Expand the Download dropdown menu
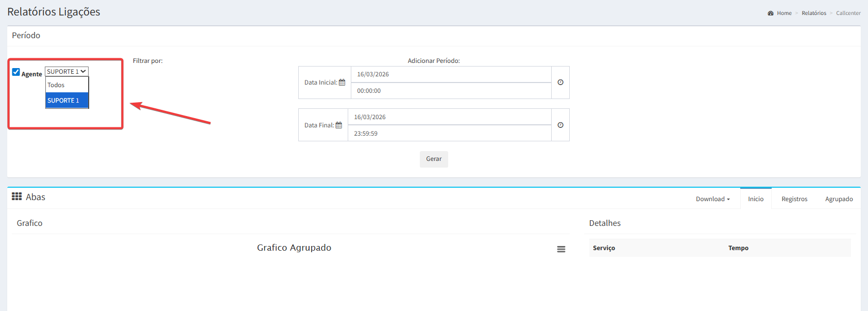 (x=712, y=199)
